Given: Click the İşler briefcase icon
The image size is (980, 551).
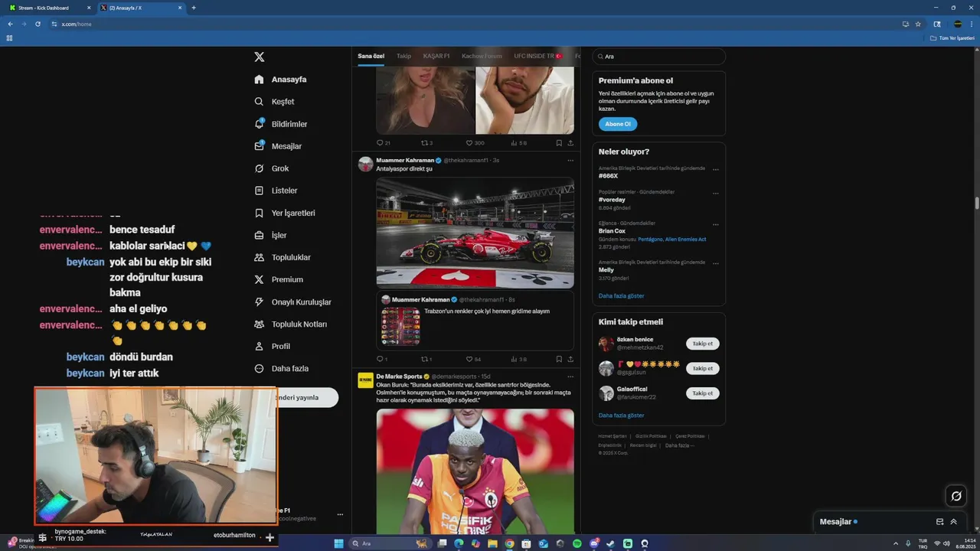Looking at the screenshot, I should click(259, 235).
